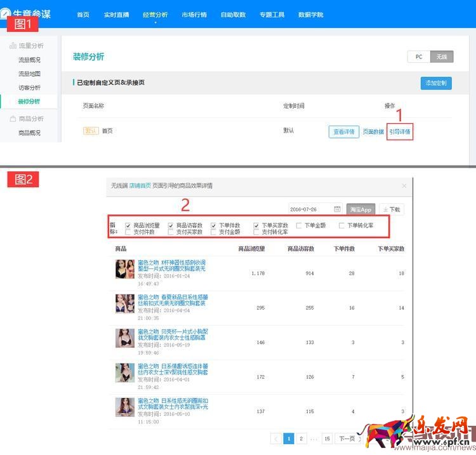Click the 下一页 next page button
The image size is (476, 455).
click(349, 439)
